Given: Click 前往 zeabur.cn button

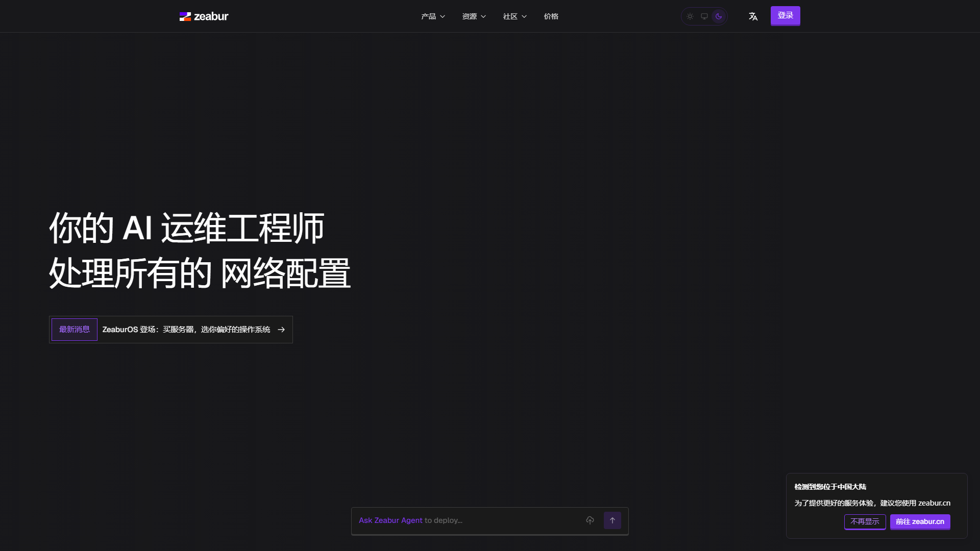Looking at the screenshot, I should click(920, 521).
